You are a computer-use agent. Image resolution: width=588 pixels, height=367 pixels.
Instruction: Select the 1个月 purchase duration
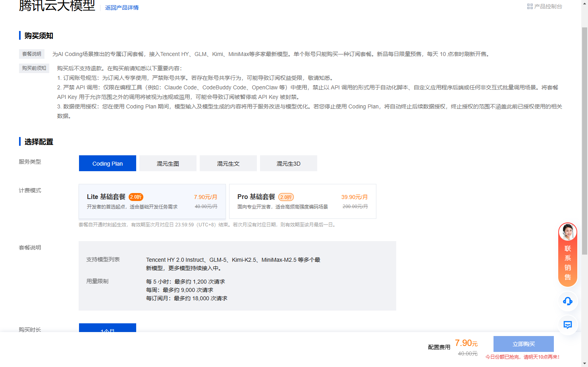(x=107, y=328)
